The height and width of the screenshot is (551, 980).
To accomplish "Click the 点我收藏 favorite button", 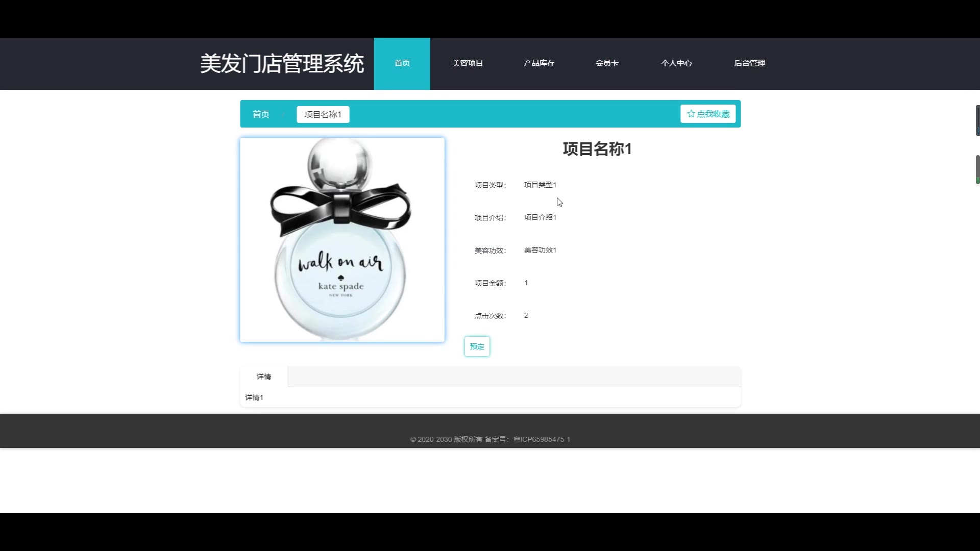I will [x=708, y=114].
